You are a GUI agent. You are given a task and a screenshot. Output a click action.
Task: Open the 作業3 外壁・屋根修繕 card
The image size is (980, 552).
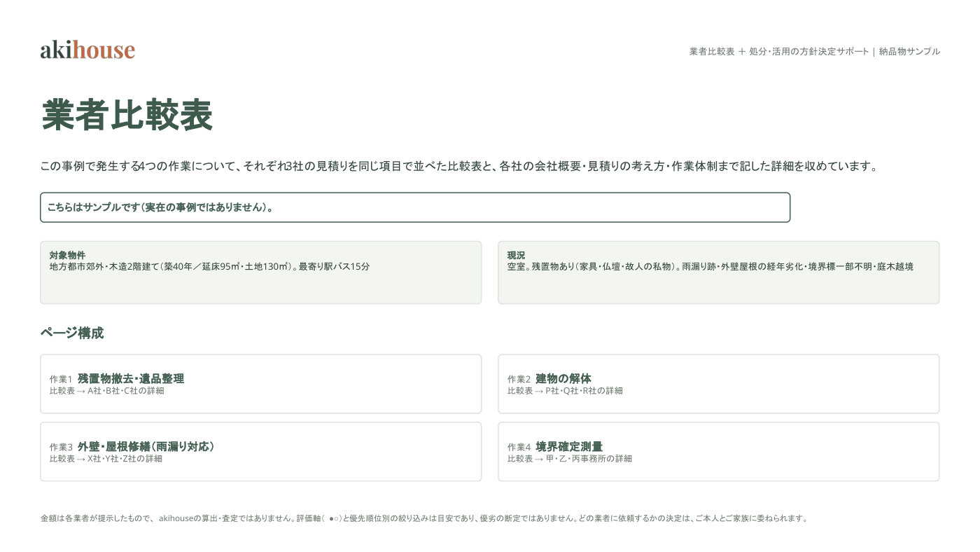coord(261,452)
